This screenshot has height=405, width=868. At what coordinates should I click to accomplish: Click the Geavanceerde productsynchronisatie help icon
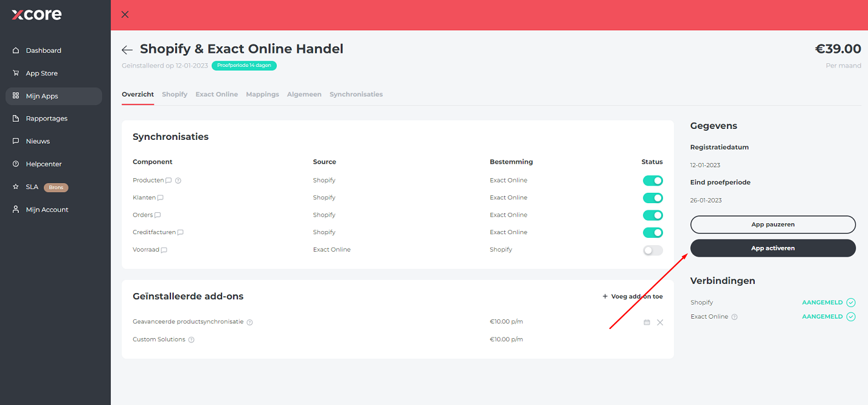tap(249, 322)
